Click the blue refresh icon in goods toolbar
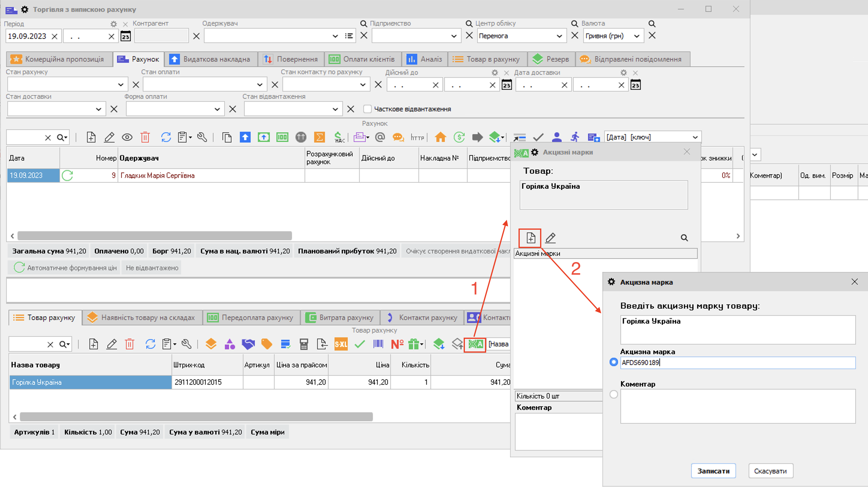Screen dimensions: 868x487 point(150,344)
